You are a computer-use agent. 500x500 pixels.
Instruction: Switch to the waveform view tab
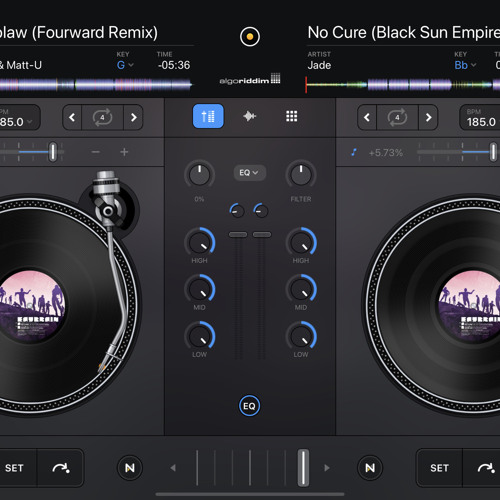pos(250,116)
